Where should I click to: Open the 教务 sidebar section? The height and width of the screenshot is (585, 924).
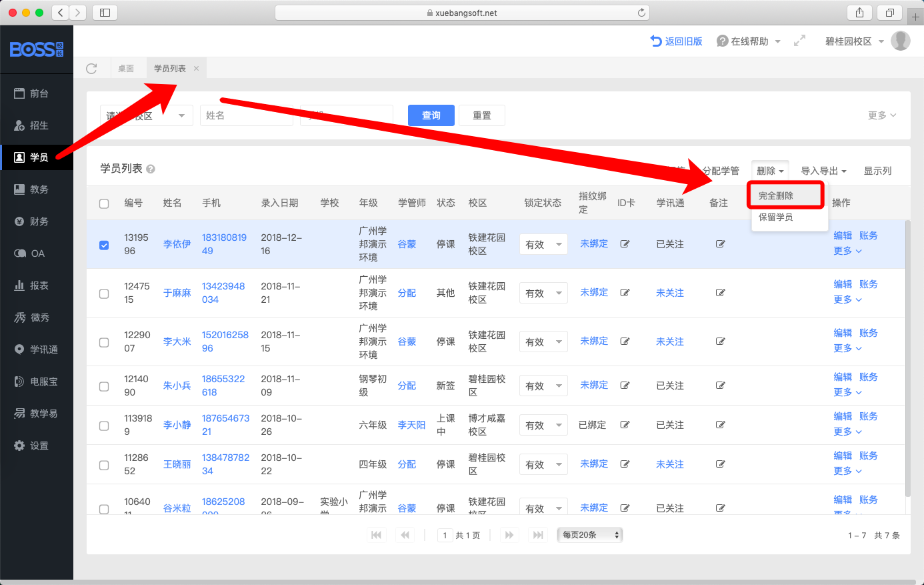(x=31, y=189)
